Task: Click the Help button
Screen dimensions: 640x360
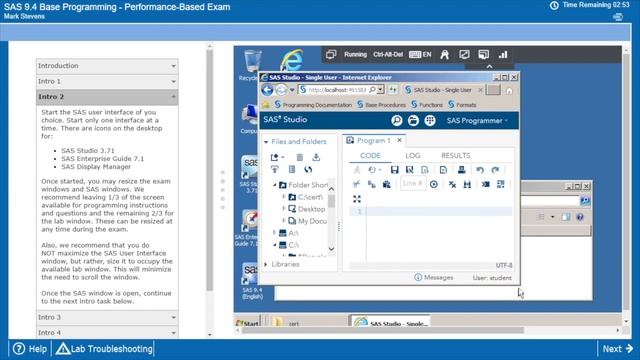Action: click(x=30, y=349)
